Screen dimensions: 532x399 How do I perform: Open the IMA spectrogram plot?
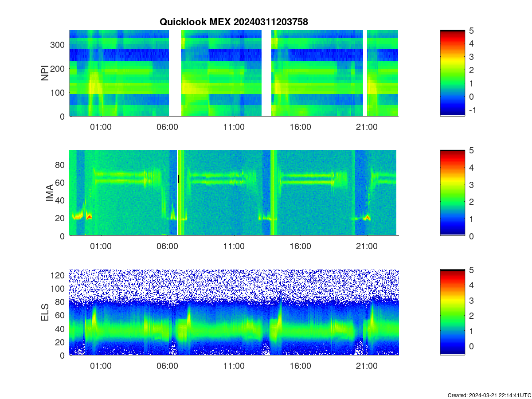(x=234, y=193)
